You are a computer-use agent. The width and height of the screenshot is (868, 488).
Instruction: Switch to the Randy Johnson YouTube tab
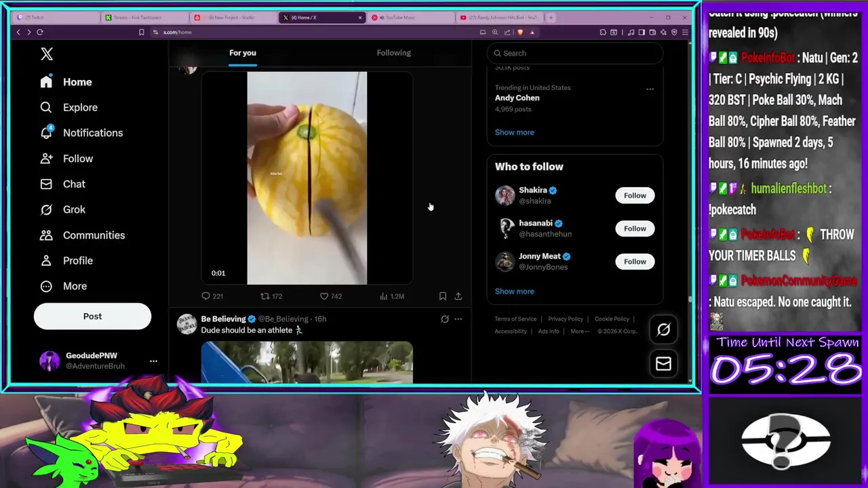click(500, 18)
